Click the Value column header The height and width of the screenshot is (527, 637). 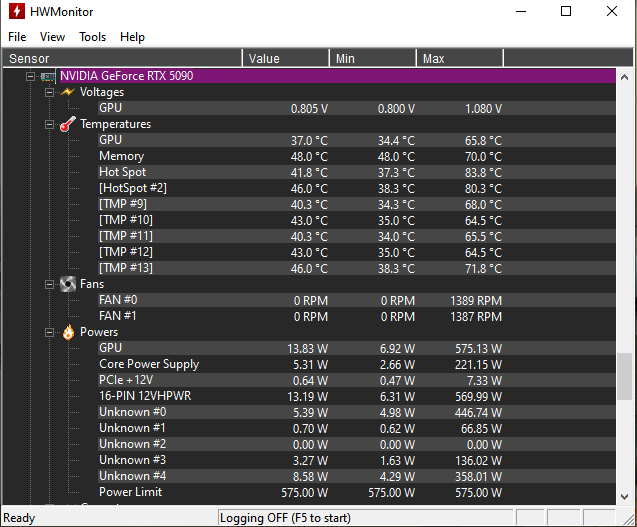[286, 59]
